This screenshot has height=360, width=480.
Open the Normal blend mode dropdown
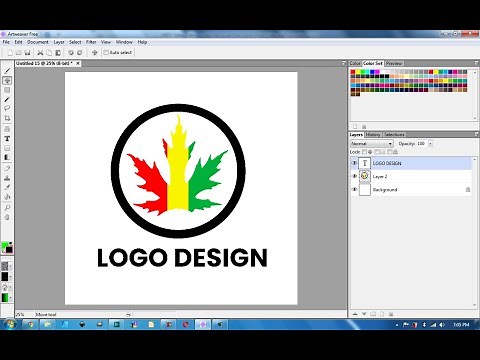tap(372, 144)
